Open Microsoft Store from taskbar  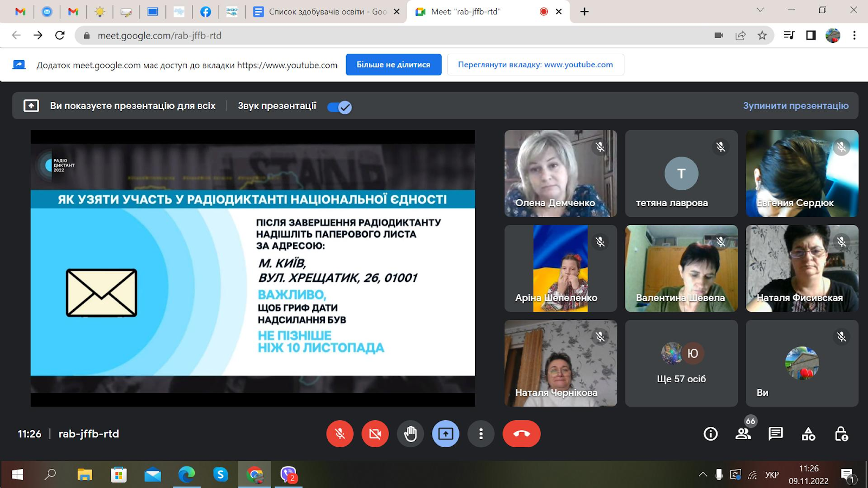[118, 474]
